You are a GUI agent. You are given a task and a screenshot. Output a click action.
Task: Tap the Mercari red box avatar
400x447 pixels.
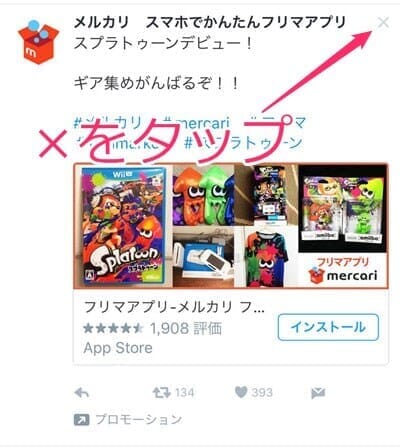point(38,42)
